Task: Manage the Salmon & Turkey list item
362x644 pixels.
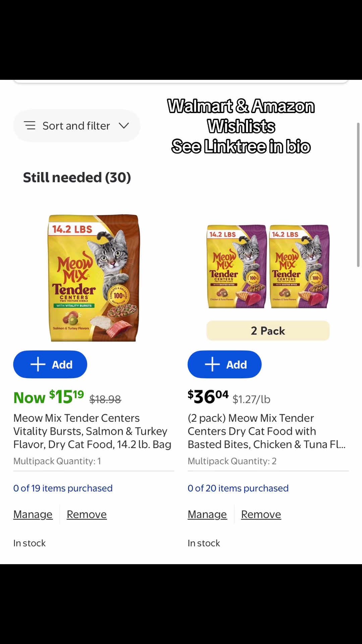Action: pos(33,515)
